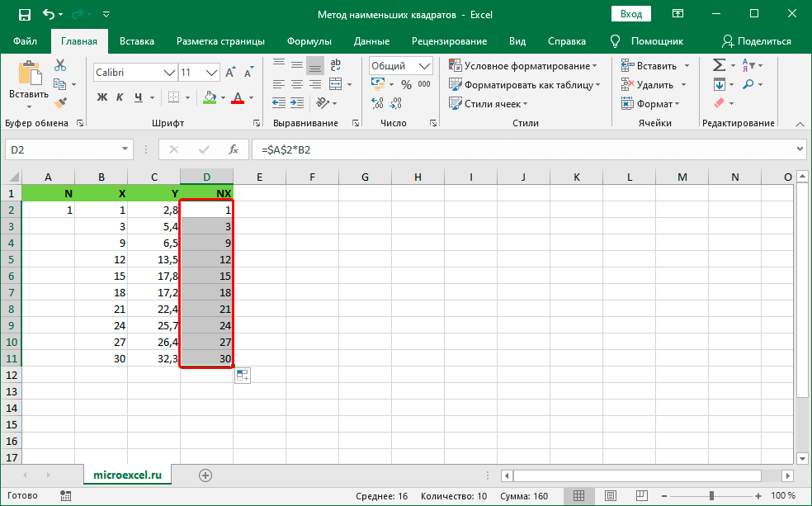Toggle Wrap Text button
Image resolution: width=812 pixels, height=506 pixels.
pos(337,65)
